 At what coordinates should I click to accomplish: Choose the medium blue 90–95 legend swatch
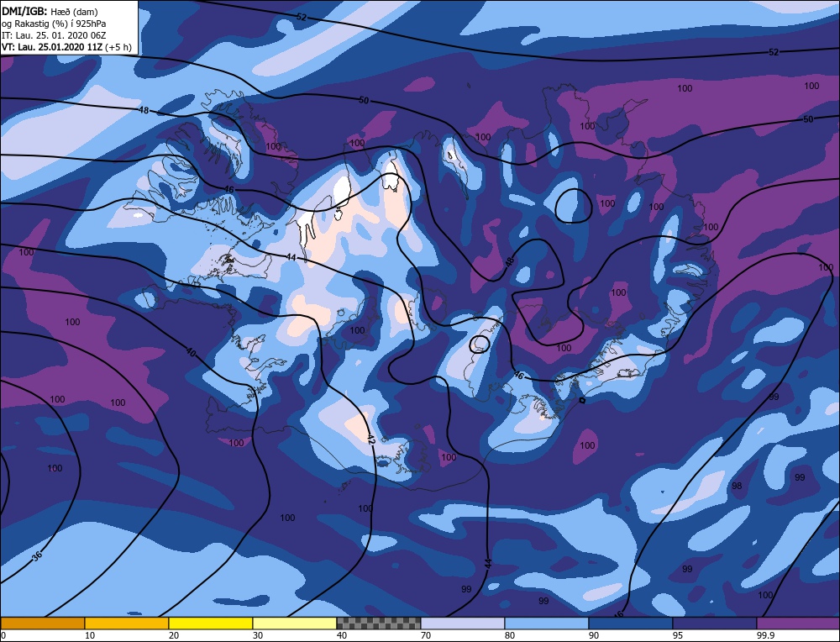(x=631, y=624)
